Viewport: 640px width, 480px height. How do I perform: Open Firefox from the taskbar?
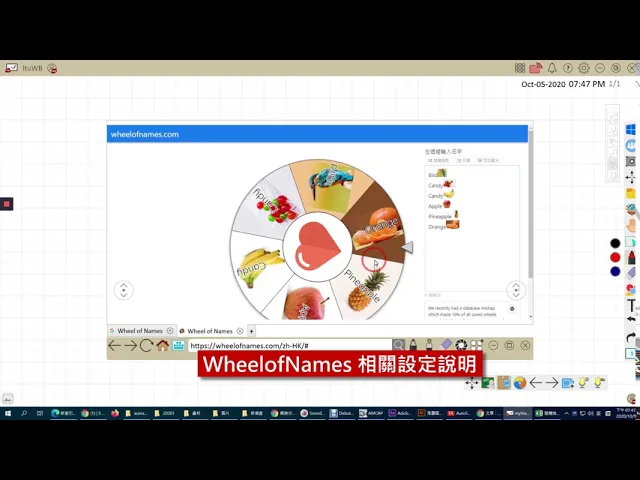(x=115, y=413)
